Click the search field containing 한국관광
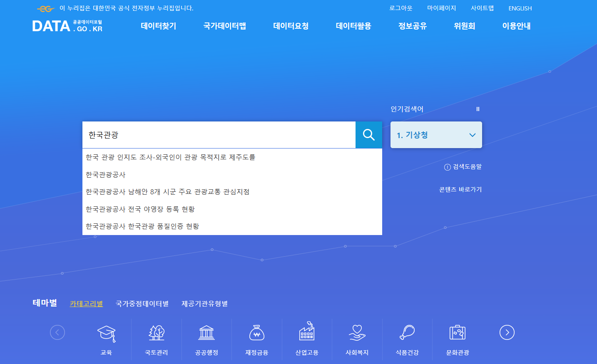597x364 pixels. pos(219,135)
